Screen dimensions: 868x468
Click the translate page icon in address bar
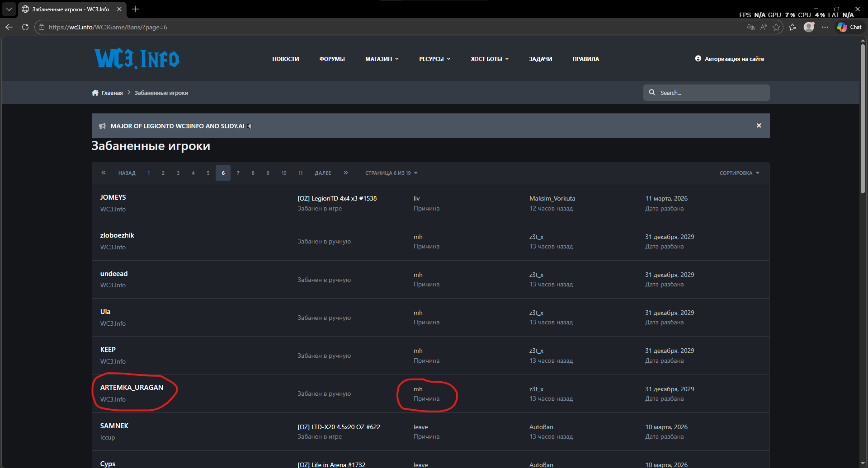[751, 27]
